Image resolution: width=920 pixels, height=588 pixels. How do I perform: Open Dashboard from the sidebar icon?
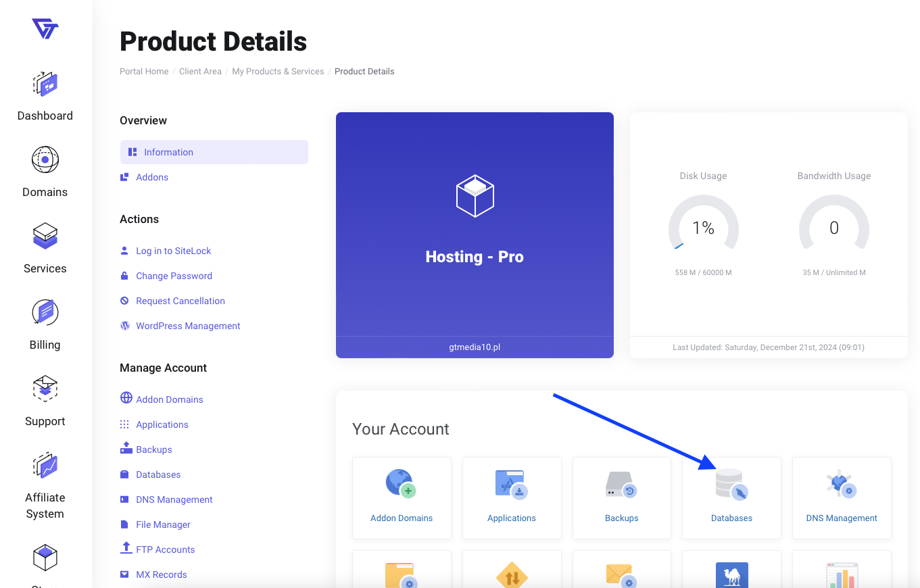click(x=45, y=84)
